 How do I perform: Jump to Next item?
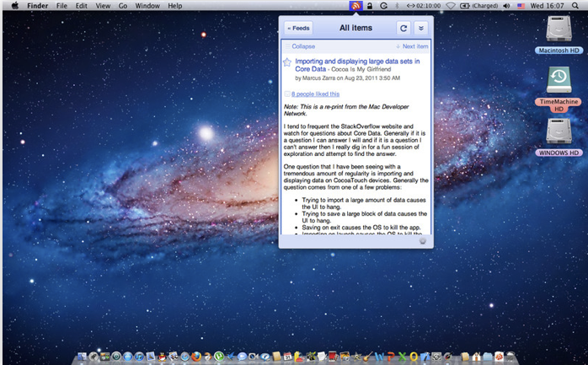point(412,46)
